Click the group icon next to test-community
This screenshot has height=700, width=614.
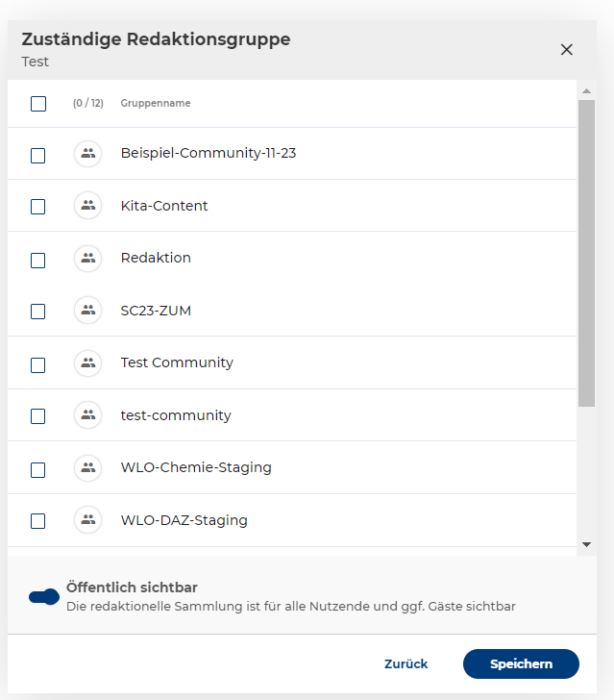(x=87, y=415)
